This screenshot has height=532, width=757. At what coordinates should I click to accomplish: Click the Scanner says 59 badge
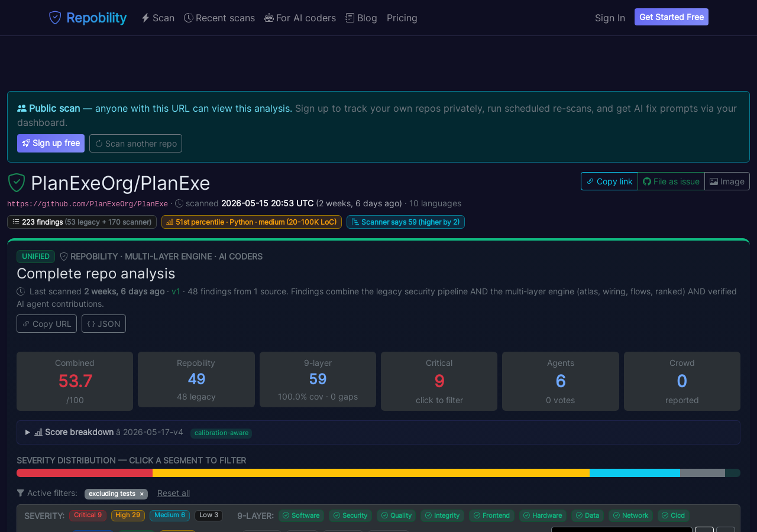[406, 222]
